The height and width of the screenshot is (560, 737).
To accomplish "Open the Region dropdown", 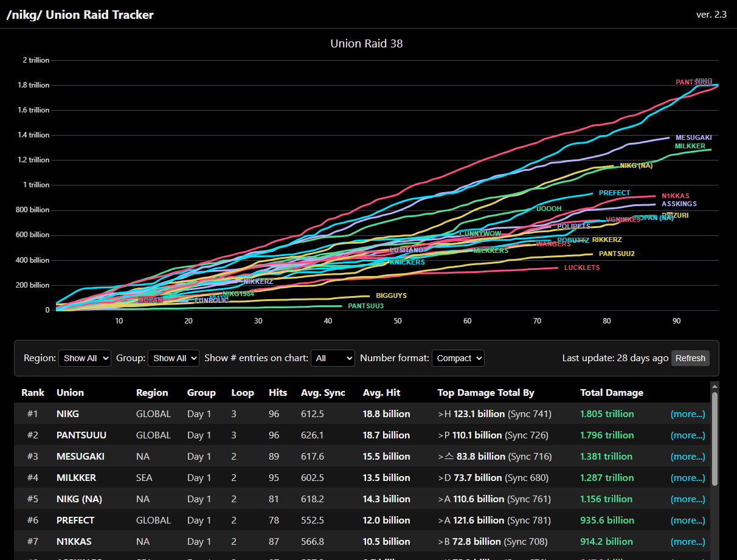I will [85, 358].
